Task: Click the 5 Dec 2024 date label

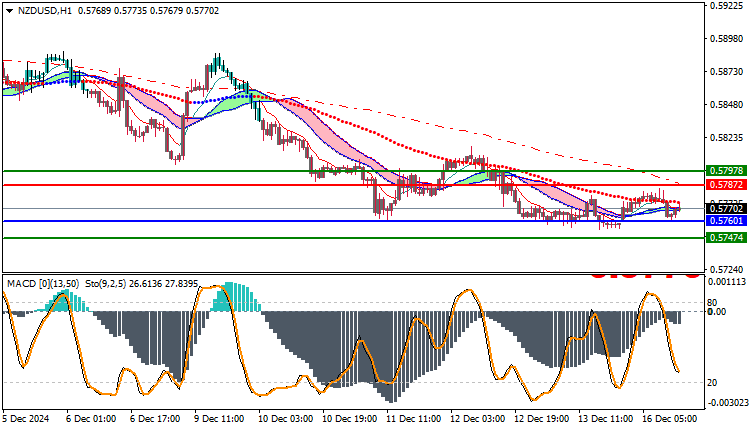Action: click(26, 419)
